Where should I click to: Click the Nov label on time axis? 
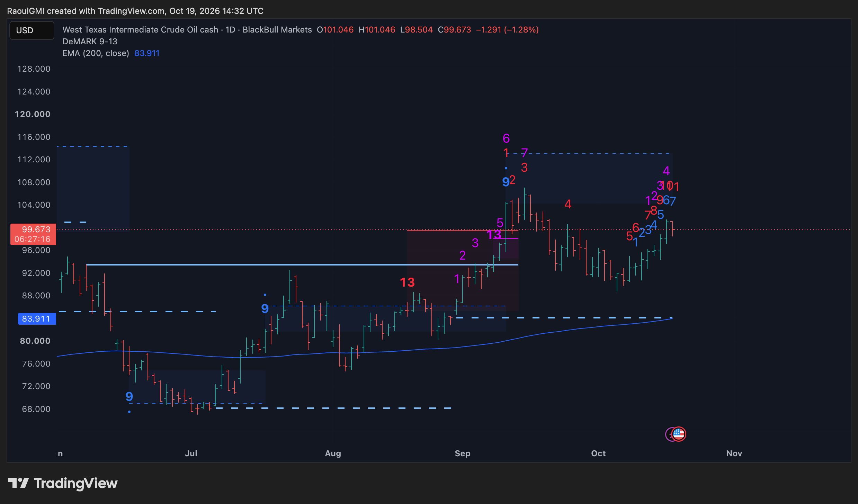coord(734,453)
